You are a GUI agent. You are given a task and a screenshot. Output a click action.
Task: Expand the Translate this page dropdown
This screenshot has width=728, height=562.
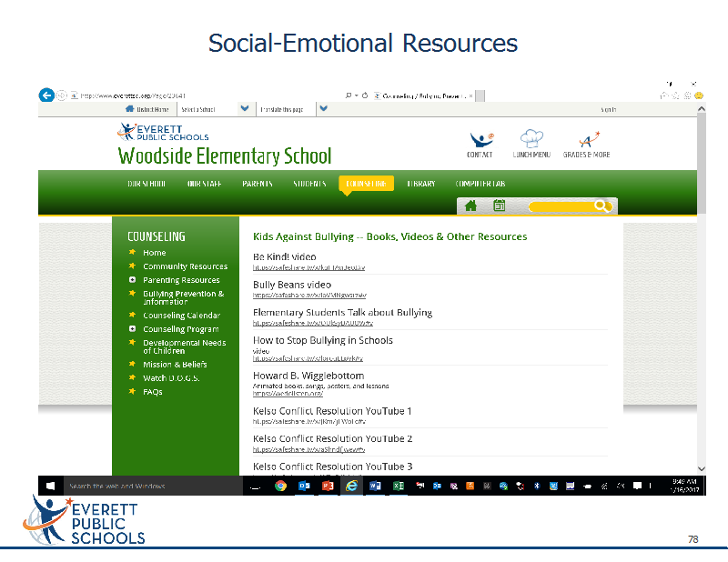324,108
